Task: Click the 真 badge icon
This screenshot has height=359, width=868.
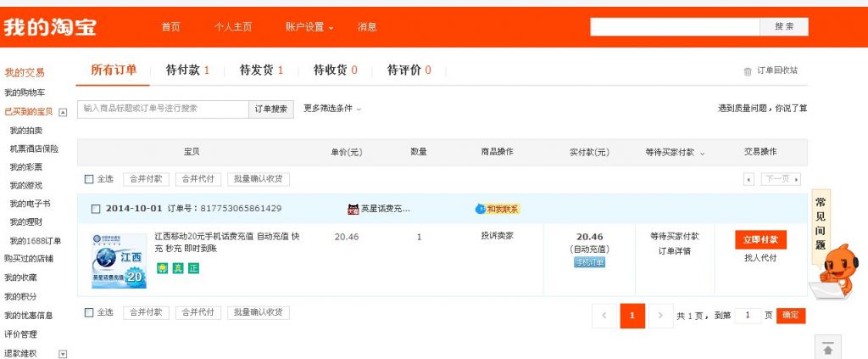Action: 178,268
